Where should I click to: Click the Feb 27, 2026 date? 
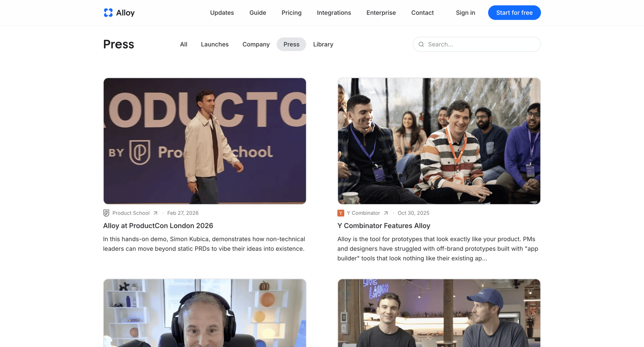183,213
